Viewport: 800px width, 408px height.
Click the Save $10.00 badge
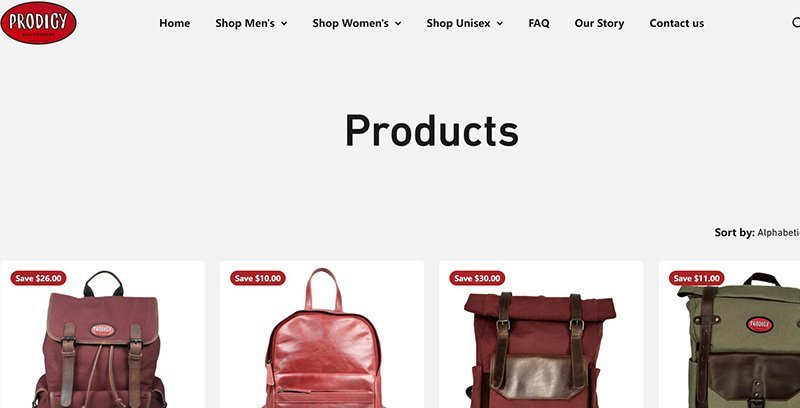pos(258,278)
